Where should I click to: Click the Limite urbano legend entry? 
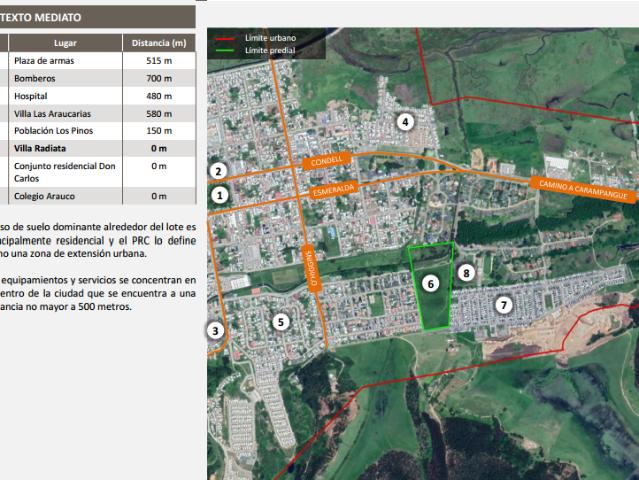tap(270, 38)
